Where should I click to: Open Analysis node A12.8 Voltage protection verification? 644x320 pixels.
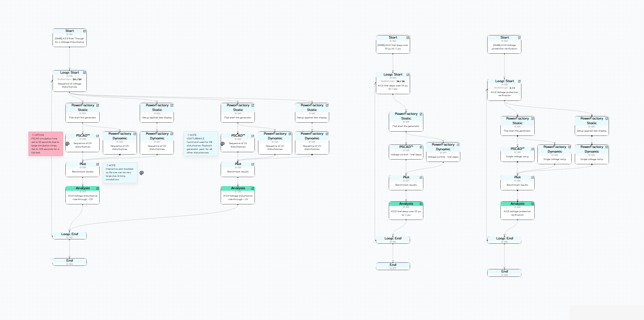533,204
